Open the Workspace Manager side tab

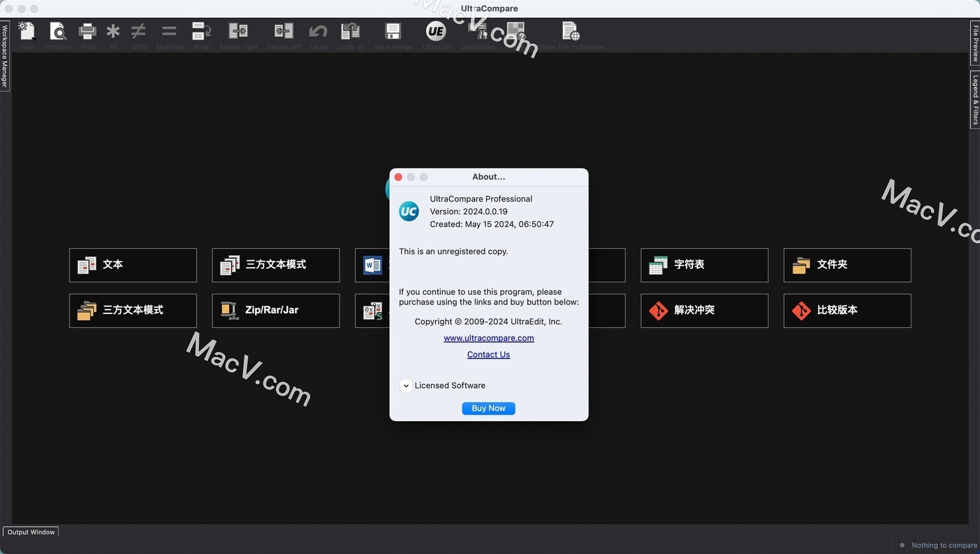pos(4,56)
